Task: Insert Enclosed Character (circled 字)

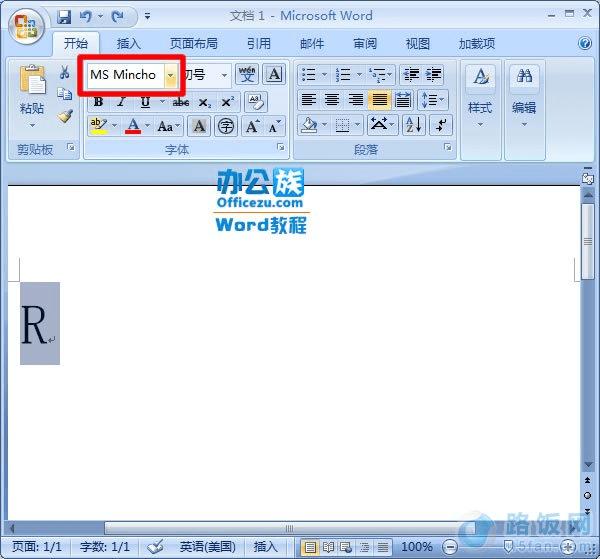Action: tap(226, 126)
